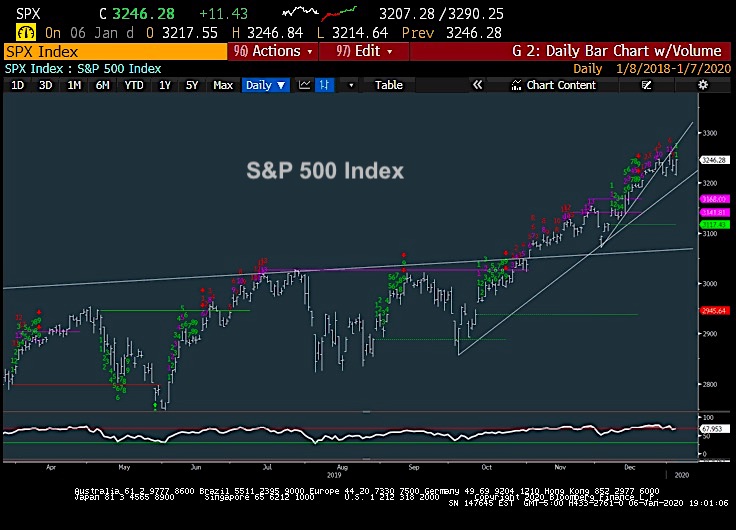
Task: Select the 3D time range
Action: pos(46,85)
